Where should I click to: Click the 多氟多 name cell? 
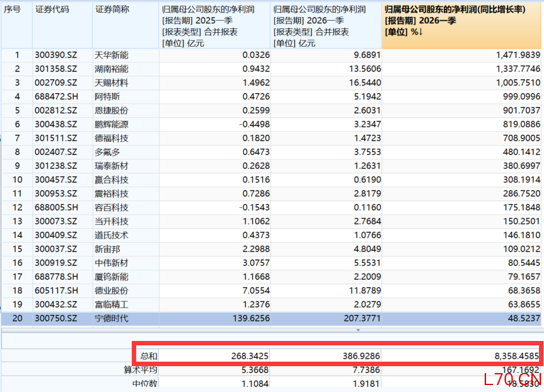(x=107, y=153)
